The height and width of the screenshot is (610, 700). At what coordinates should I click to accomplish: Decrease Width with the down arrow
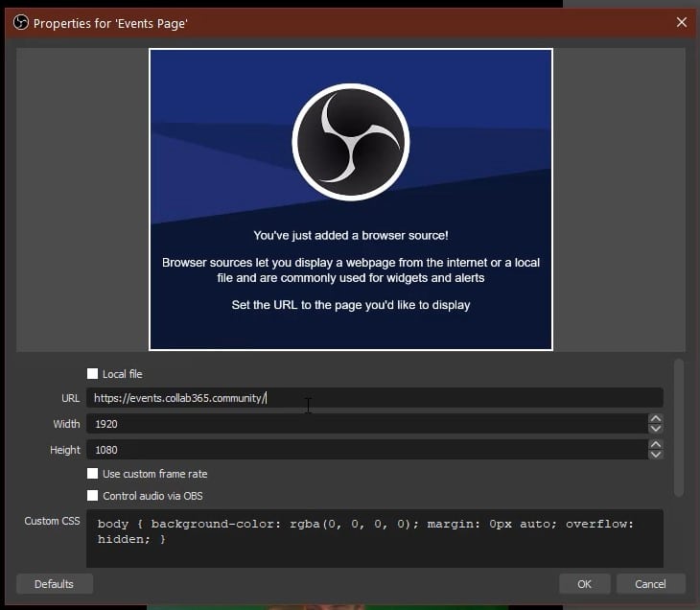(655, 429)
